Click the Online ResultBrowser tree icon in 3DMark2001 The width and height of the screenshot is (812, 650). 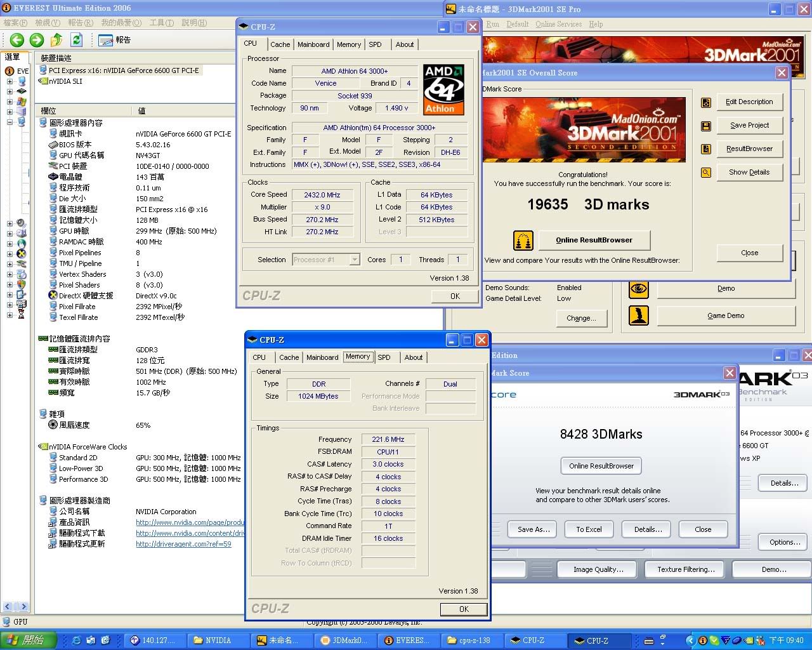(523, 241)
